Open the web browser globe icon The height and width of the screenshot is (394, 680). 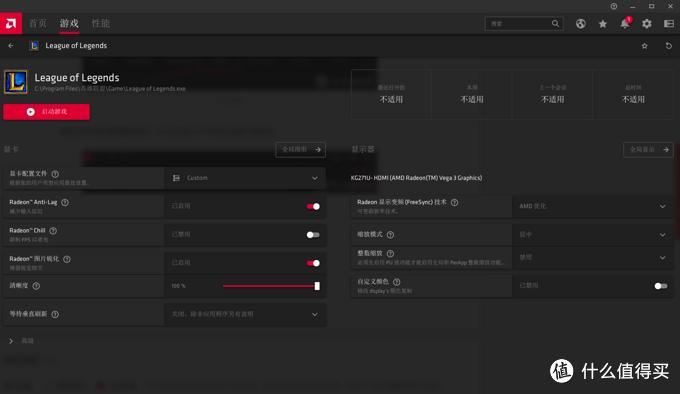(581, 24)
